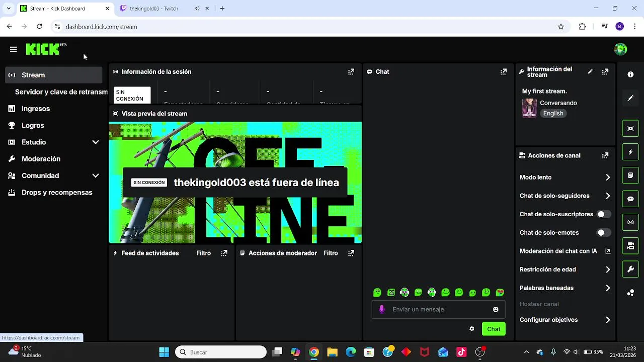
Task: Pop out the Información de la sesión panel
Action: pyautogui.click(x=351, y=72)
